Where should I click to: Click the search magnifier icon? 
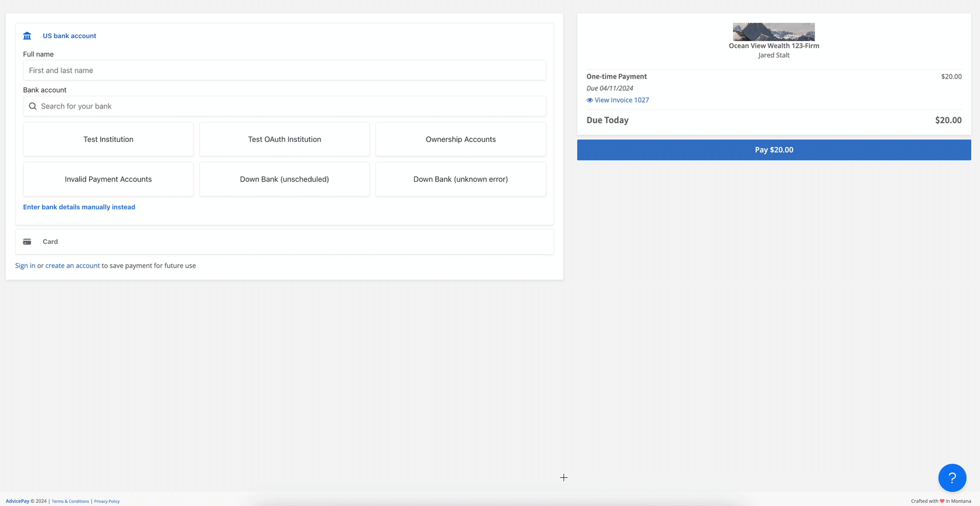tap(33, 106)
